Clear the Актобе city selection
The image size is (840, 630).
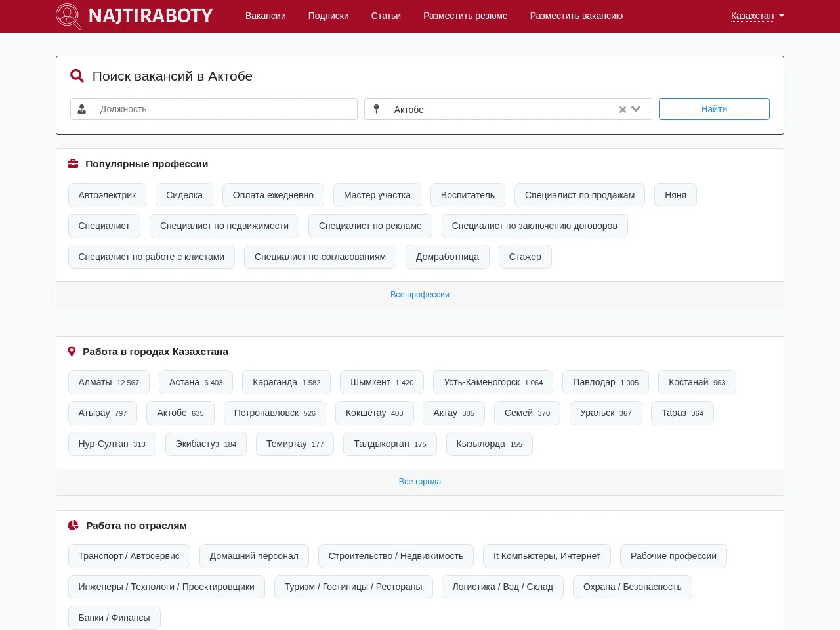[x=622, y=110]
